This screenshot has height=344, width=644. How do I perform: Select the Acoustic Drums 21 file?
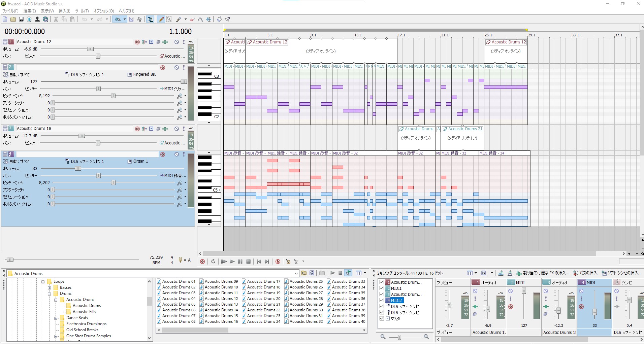[263, 304]
